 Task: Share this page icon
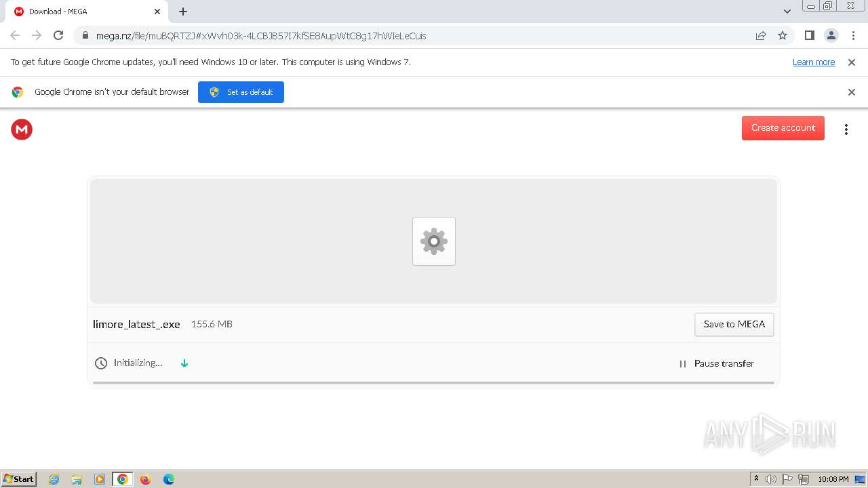[x=761, y=35]
